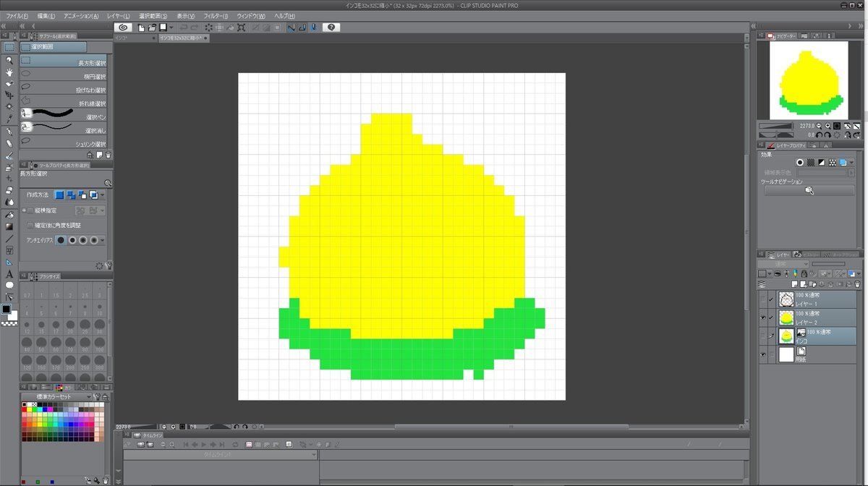868x486 pixels.
Task: Select the Ruler tool in toolbox
Action: [9, 261]
